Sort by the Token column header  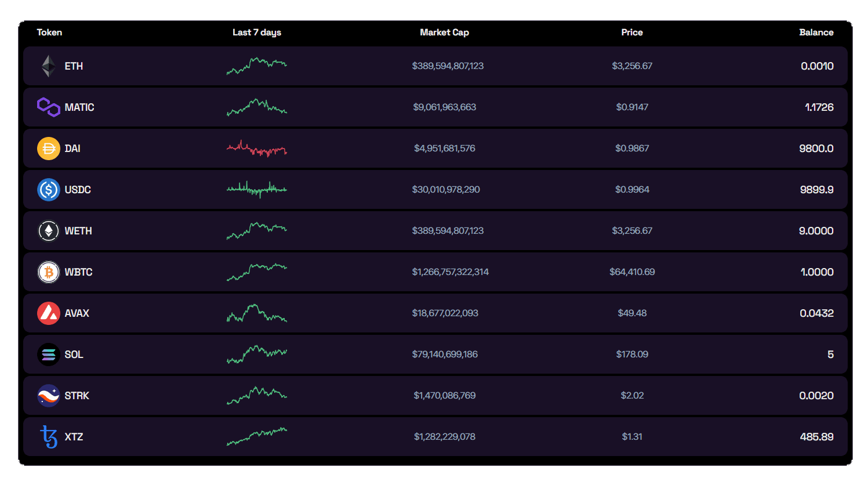point(49,32)
